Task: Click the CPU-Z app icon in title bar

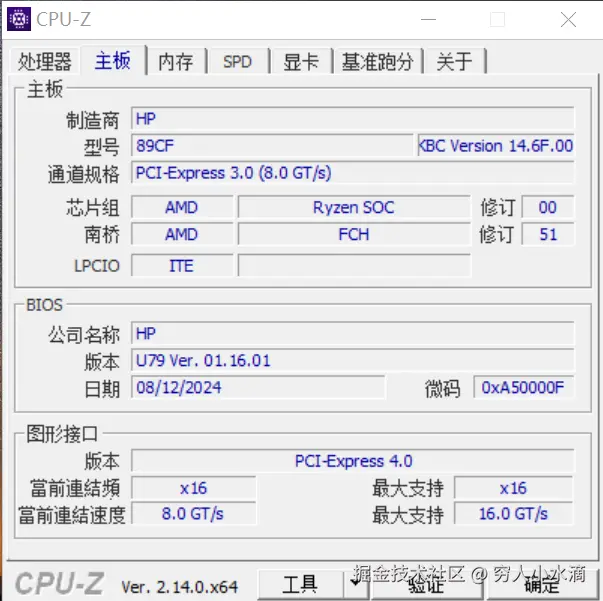Action: point(19,19)
